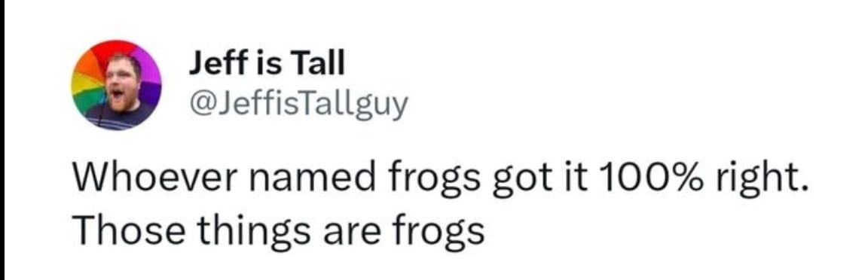Click the bearded face inside the avatar
The width and height of the screenshot is (868, 280).
[119, 83]
